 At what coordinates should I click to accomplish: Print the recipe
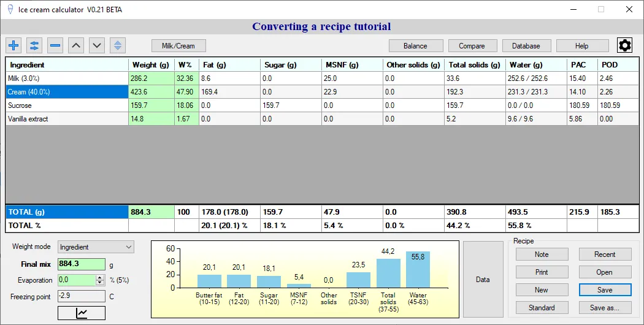click(542, 272)
